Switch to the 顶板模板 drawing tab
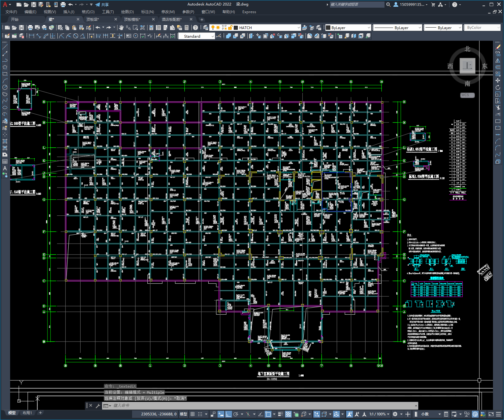This screenshot has width=504, height=420. [132, 19]
